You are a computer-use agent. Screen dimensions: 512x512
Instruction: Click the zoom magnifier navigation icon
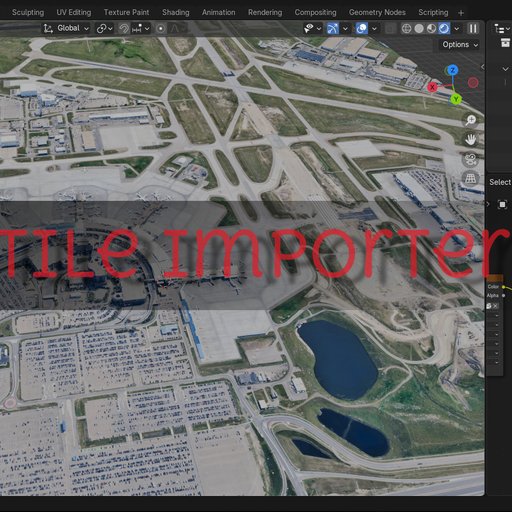coord(470,120)
